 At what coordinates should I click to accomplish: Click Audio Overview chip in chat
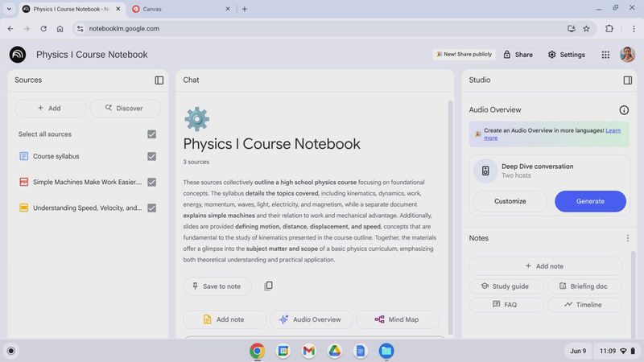312,319
